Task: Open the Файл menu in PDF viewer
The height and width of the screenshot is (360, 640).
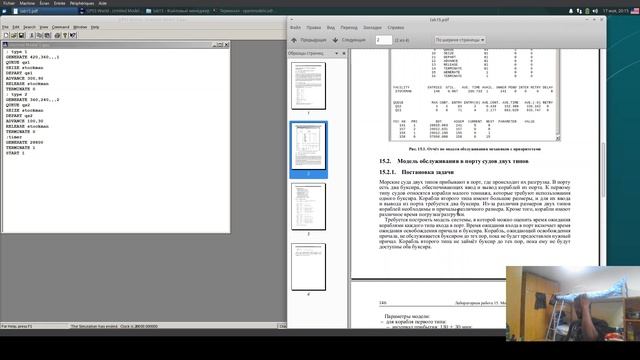Action: click(296, 27)
